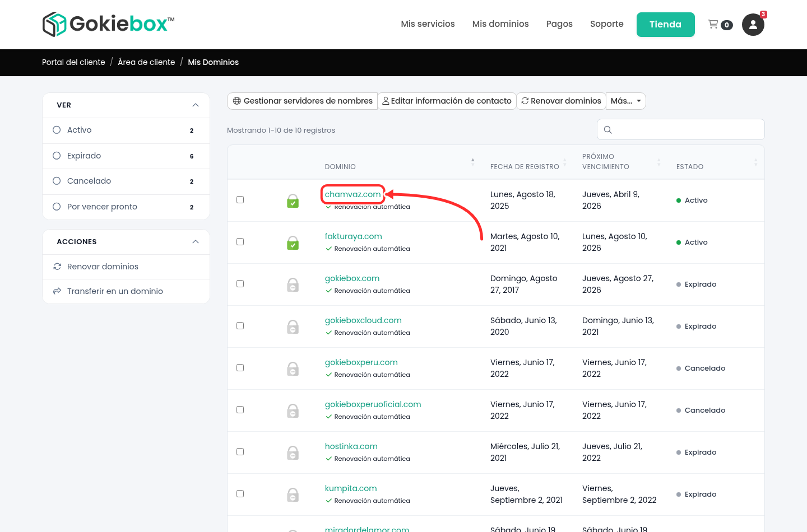Check the box for chamvaz.com
The image size is (807, 532).
(x=240, y=200)
